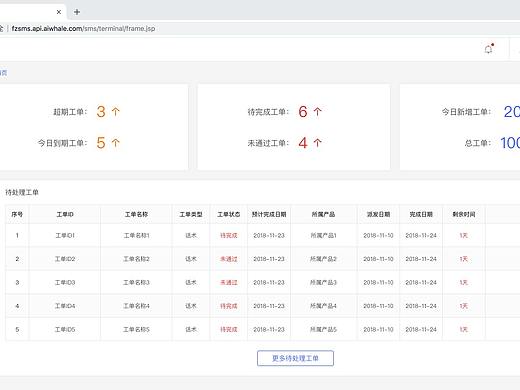Click the 序号 column header
The image size is (520, 390).
click(17, 214)
